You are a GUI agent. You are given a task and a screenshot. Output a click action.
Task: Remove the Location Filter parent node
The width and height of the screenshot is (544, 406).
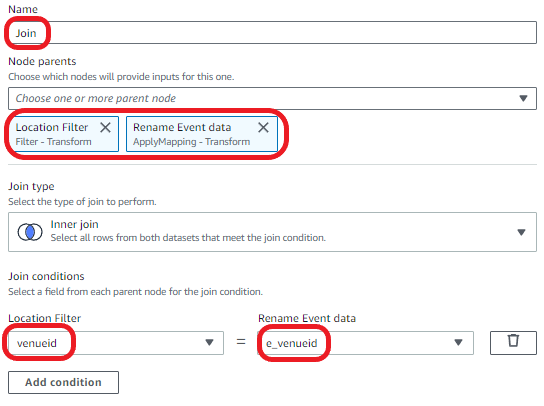[105, 127]
